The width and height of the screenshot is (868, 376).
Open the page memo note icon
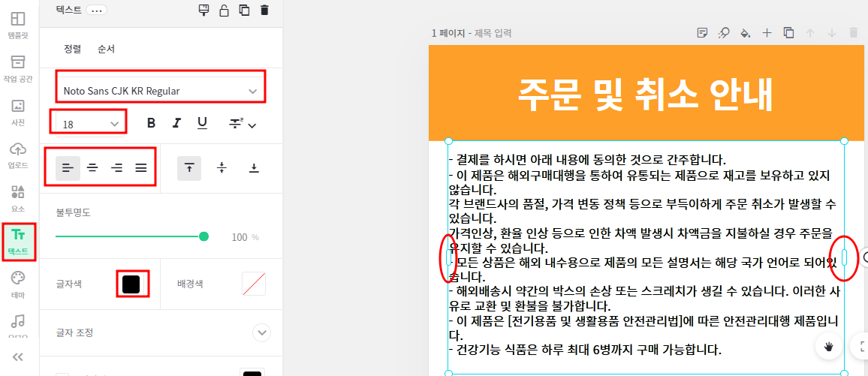coord(703,33)
